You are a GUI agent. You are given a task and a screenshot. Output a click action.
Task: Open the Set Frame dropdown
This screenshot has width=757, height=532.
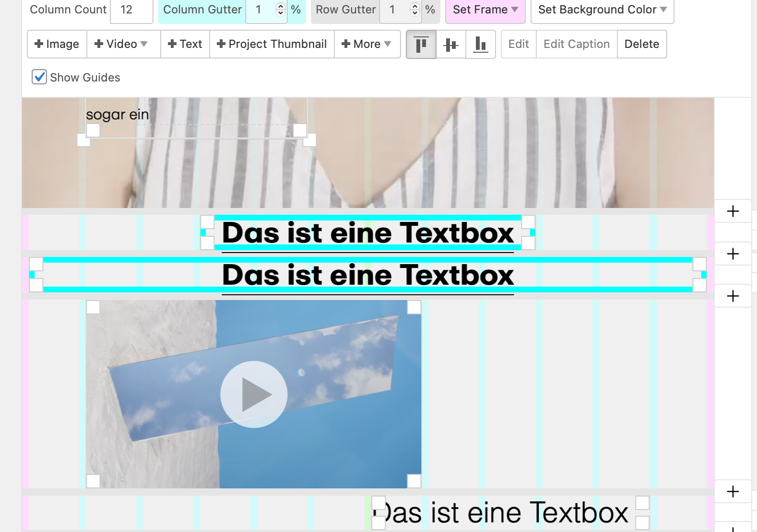click(x=485, y=10)
